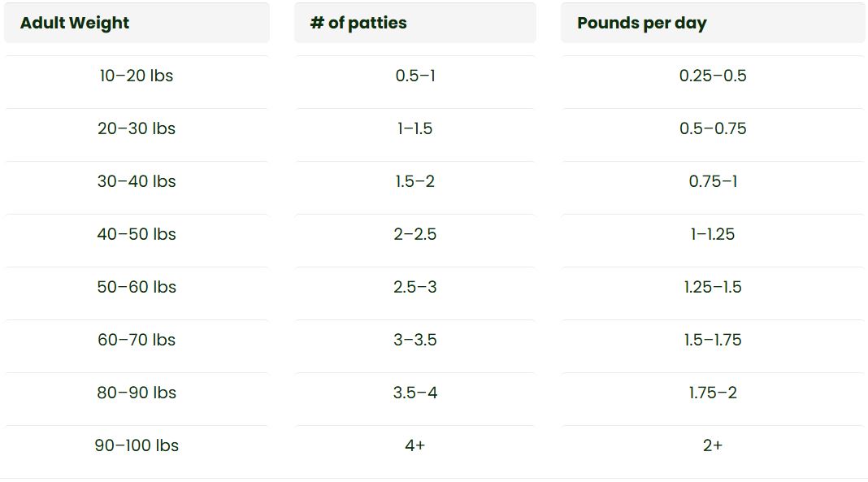Click the 50–60 lbs weight cell
Screen dimensions: 868x482
pyautogui.click(x=137, y=287)
